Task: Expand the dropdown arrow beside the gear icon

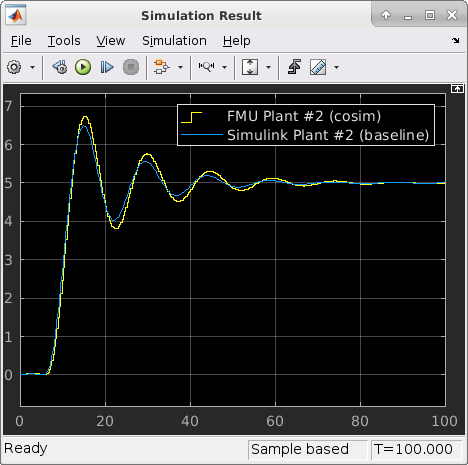Action: 32,68
